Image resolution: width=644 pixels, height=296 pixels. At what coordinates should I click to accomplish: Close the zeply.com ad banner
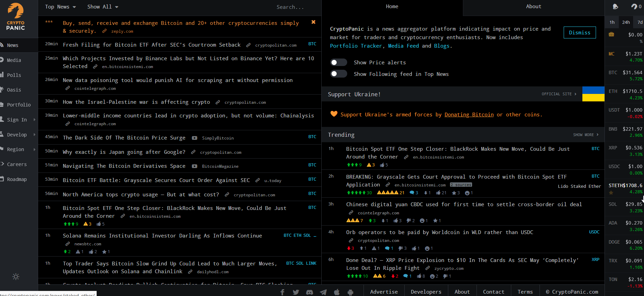tap(313, 22)
